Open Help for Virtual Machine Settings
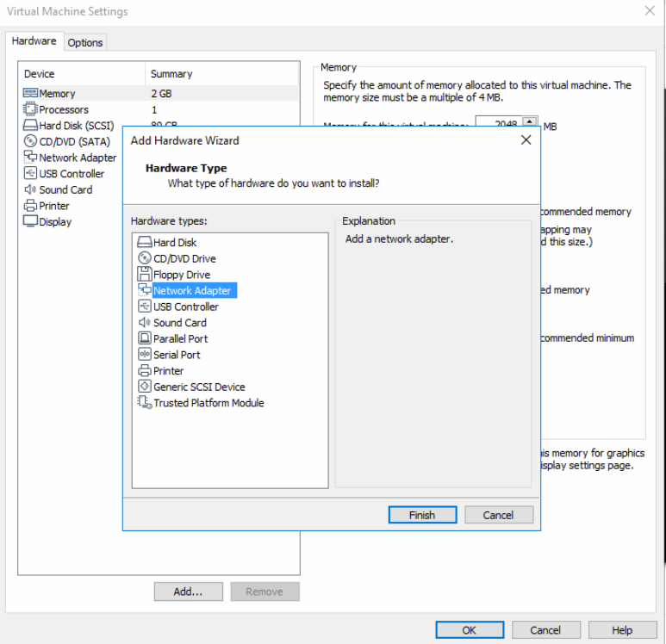This screenshot has width=666, height=644. [622, 630]
